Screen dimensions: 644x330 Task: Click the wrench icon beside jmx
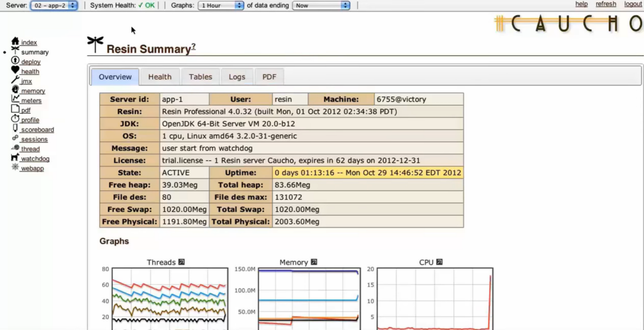(x=15, y=80)
